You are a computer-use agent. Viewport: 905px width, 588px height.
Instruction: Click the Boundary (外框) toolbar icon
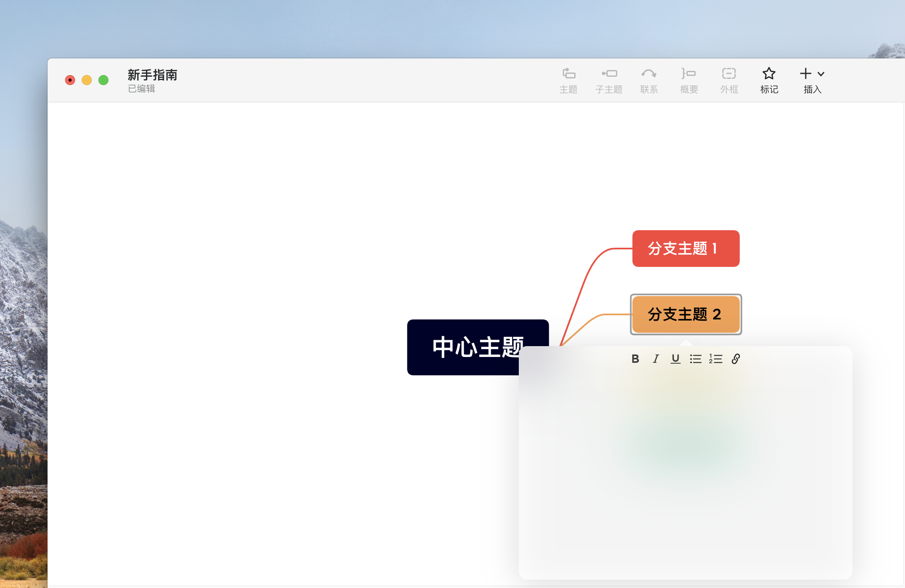pos(729,74)
